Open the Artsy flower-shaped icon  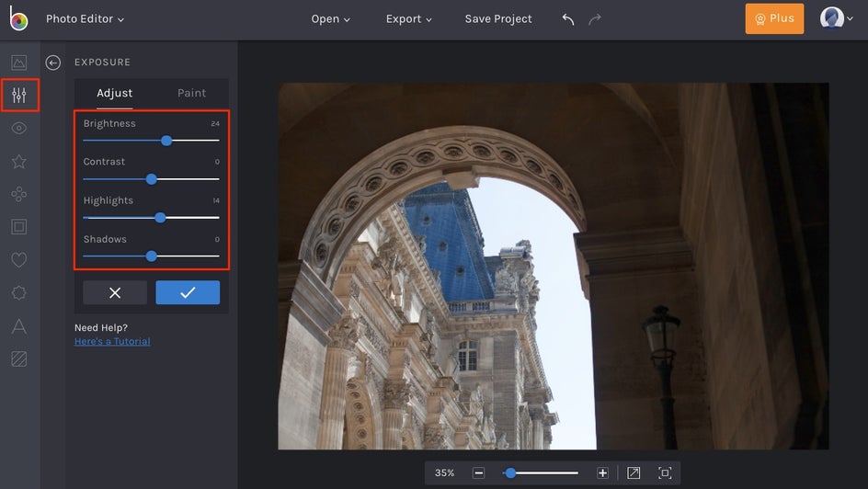[x=18, y=194]
